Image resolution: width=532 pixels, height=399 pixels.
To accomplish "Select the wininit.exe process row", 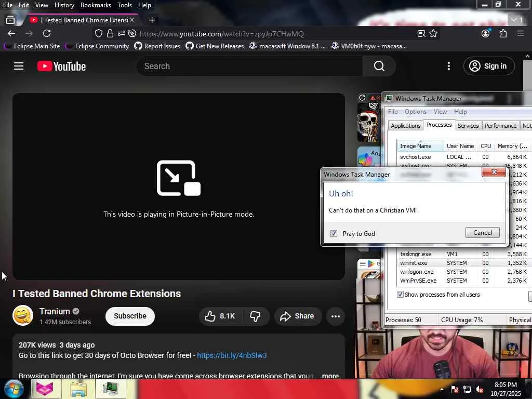I will tap(463, 263).
